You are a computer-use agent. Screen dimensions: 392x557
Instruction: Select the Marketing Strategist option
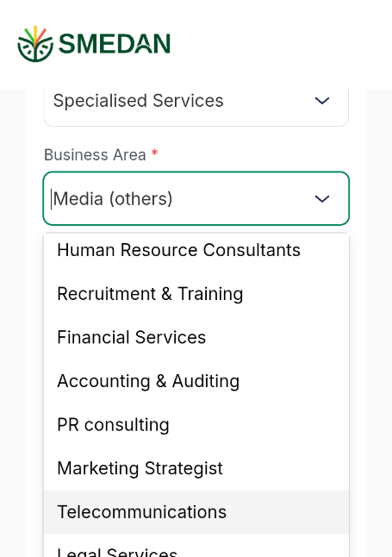(x=196, y=468)
